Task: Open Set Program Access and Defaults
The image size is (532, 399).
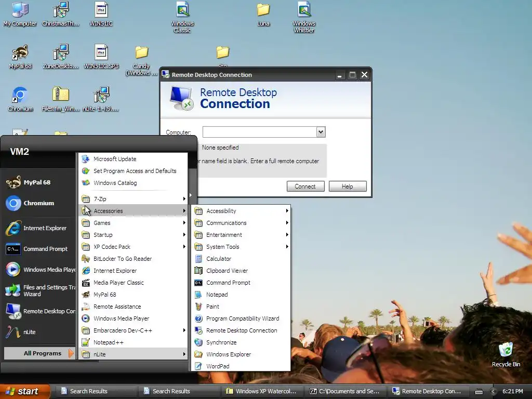Action: click(134, 170)
